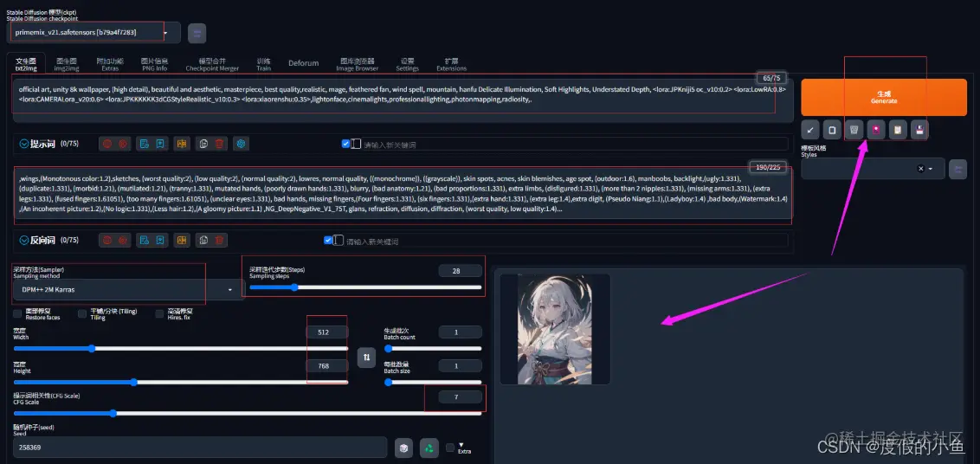Screen dimensions: 980x464
Task: Adjust the CFG Scale slider
Action: 248,413
